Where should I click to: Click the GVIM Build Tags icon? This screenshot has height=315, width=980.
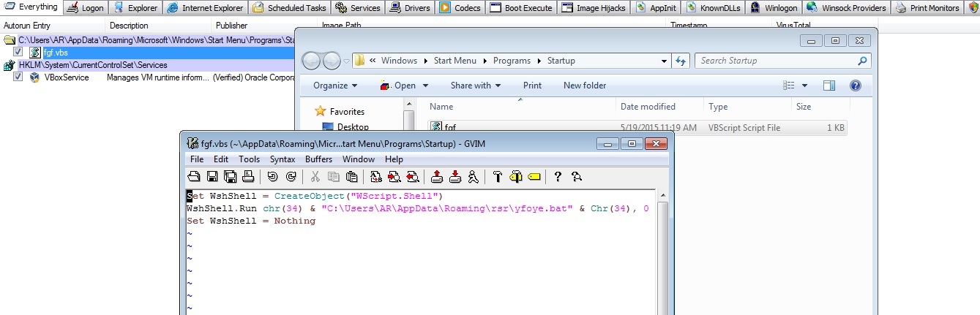tap(515, 176)
